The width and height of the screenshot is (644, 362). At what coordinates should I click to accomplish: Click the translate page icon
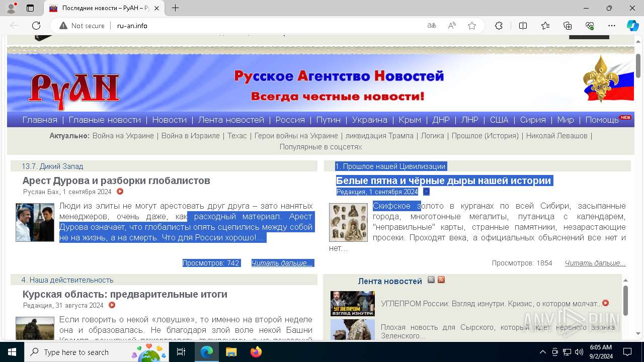[432, 26]
